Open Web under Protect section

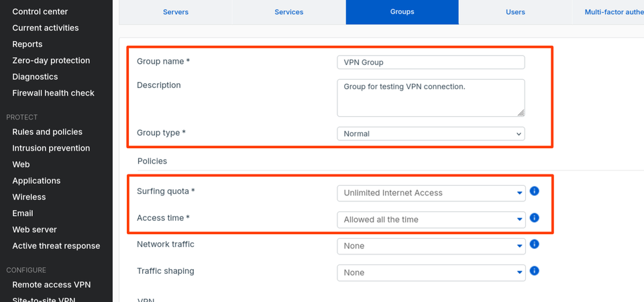coord(21,164)
